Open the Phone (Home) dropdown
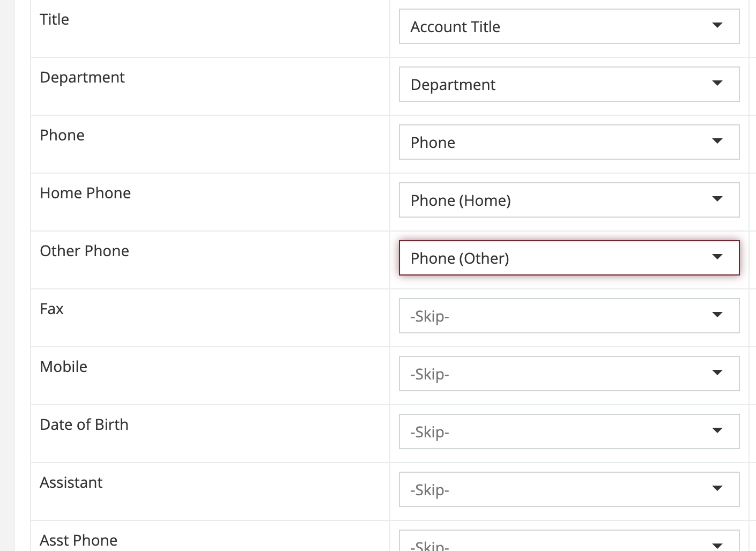This screenshot has width=756, height=551. coord(569,200)
